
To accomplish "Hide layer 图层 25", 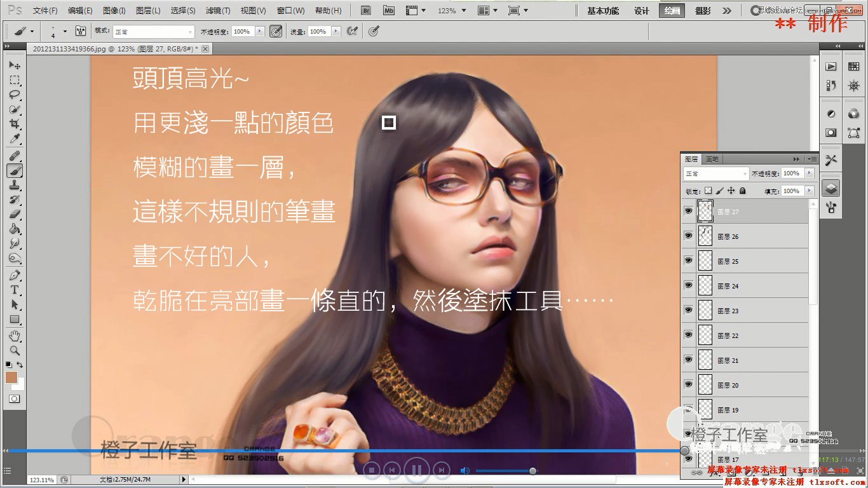I will coord(689,261).
